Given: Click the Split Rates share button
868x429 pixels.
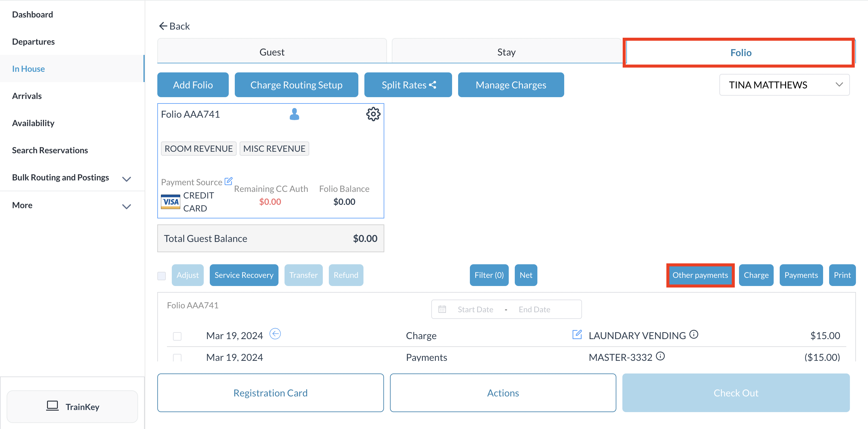Looking at the screenshot, I should tap(408, 85).
